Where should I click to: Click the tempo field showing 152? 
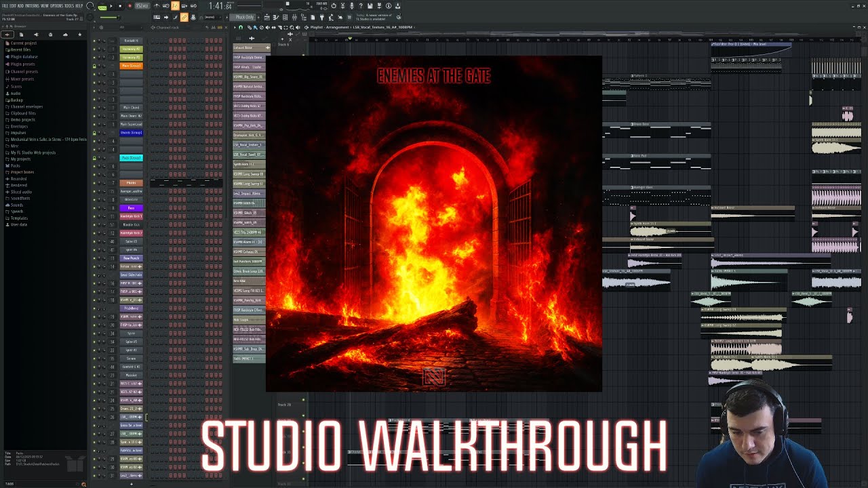click(142, 6)
